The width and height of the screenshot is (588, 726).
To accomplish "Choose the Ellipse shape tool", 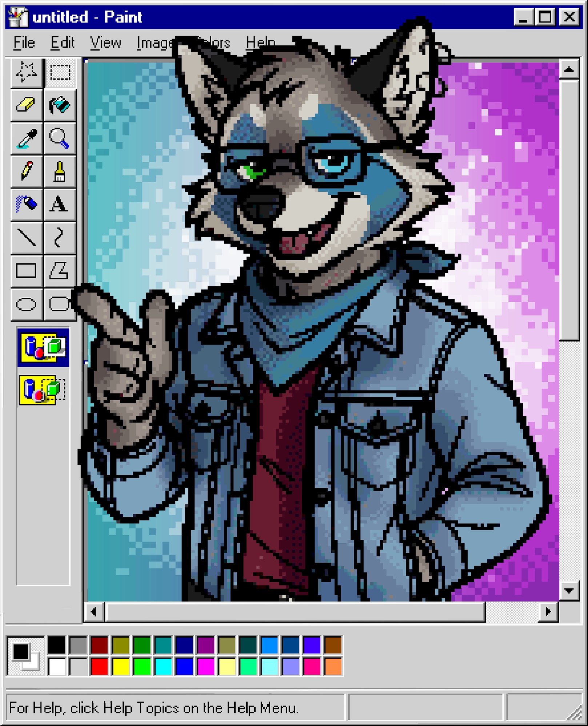I will pyautogui.click(x=26, y=304).
